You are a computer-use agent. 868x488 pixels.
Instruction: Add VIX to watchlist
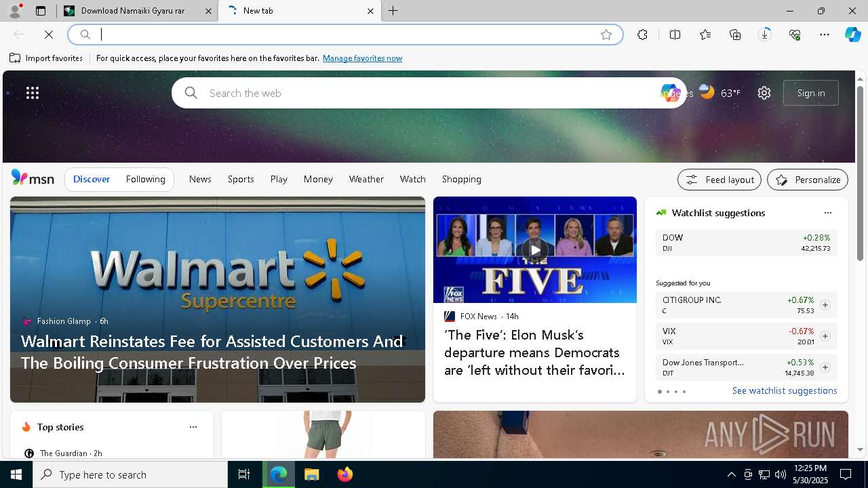[825, 336]
